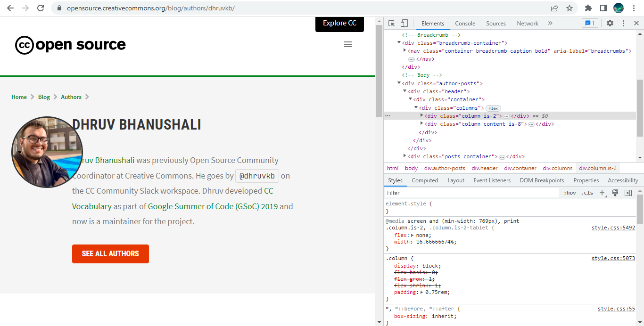Toggle the device toolbar icon

(x=404, y=23)
